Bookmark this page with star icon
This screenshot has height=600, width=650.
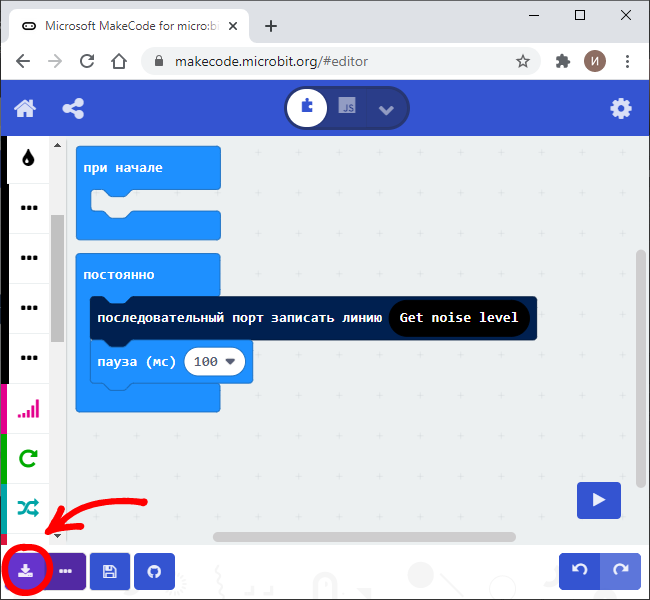523,61
